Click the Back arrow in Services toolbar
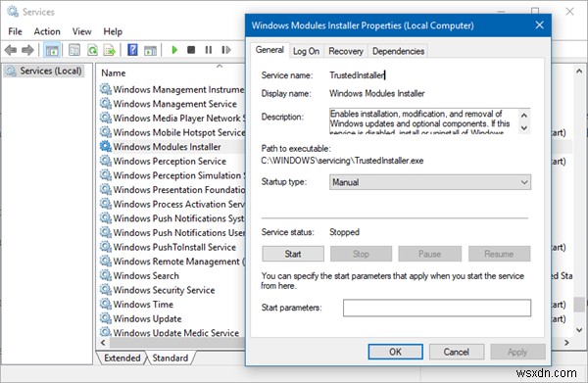 pos(11,50)
